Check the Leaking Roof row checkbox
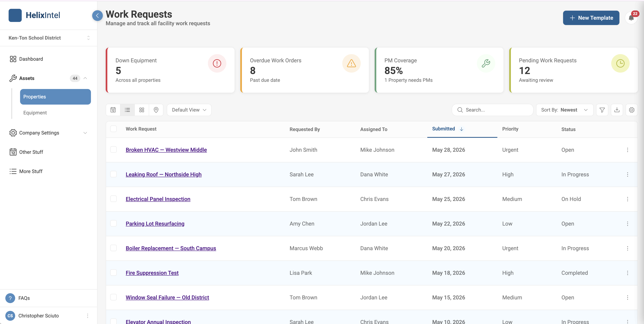 click(113, 174)
